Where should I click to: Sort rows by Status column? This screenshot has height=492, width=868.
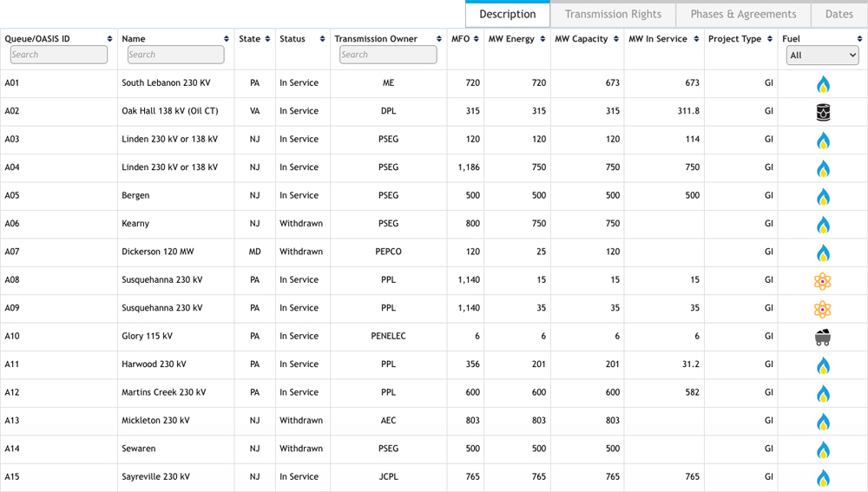302,39
